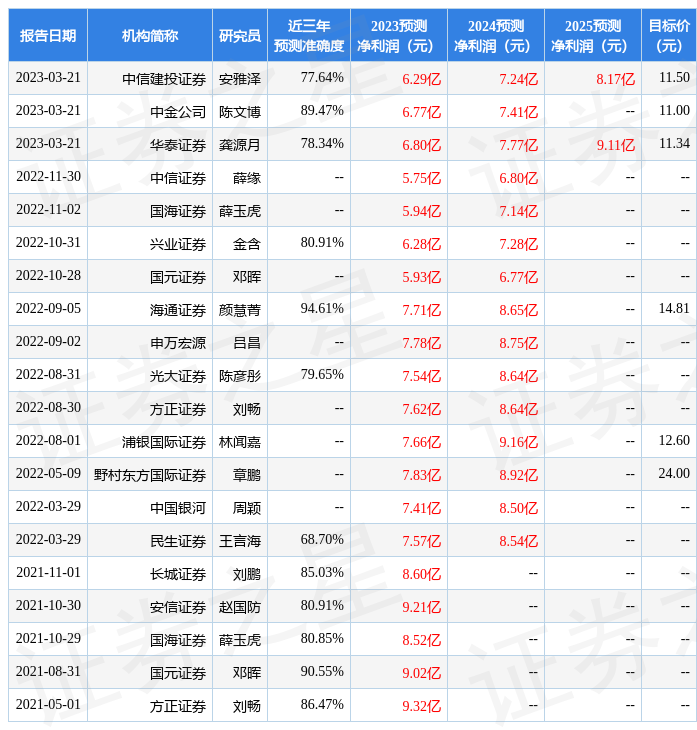697x730 pixels.
Task: Click report date 2022-11-02
Action: click(x=48, y=210)
